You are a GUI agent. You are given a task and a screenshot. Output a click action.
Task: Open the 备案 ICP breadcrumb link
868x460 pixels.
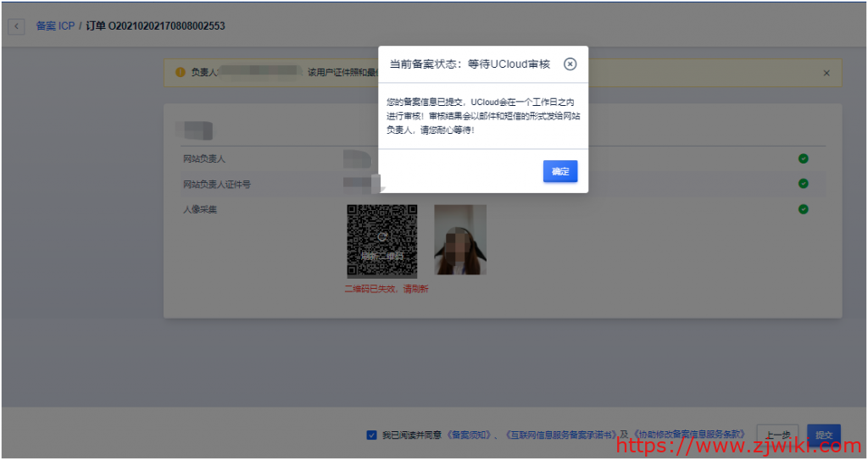(55, 26)
